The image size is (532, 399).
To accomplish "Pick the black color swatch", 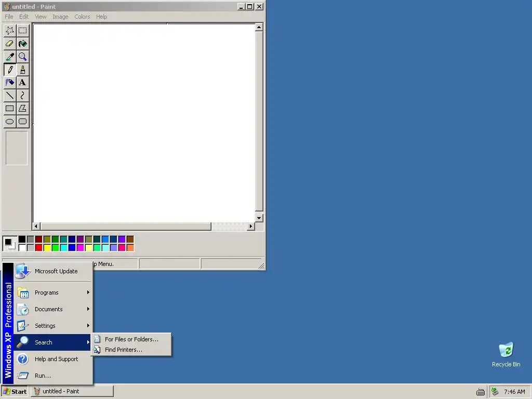I will (22, 240).
